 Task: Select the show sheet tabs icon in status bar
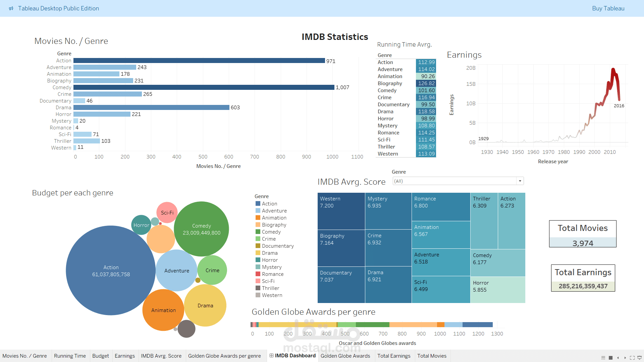(x=610, y=358)
